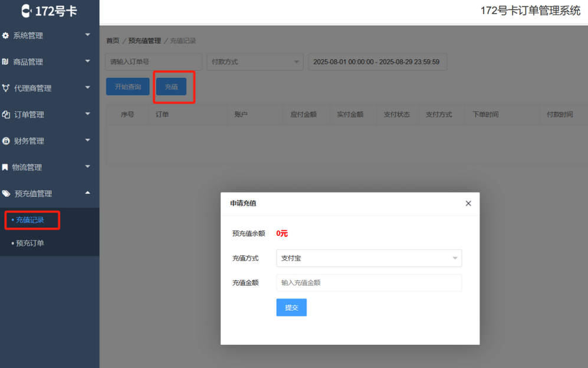
Task: Click the 预充值管理 tag icon
Action: click(x=7, y=193)
